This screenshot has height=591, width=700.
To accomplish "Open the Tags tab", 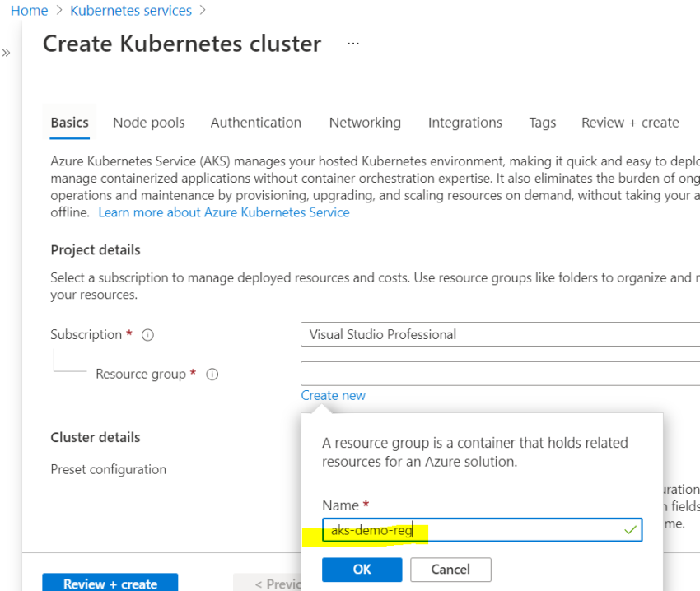I will tap(542, 122).
